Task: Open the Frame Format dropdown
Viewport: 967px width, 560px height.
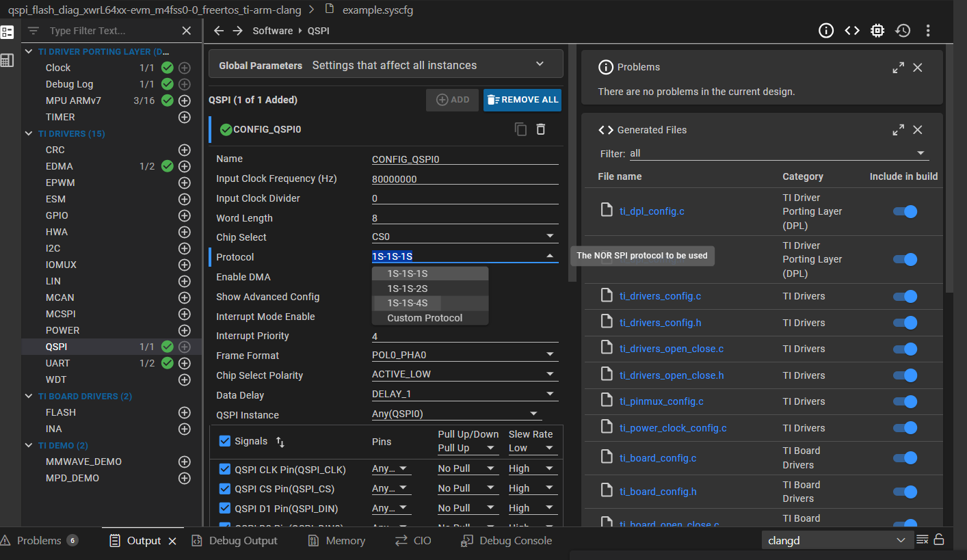Action: click(x=550, y=355)
